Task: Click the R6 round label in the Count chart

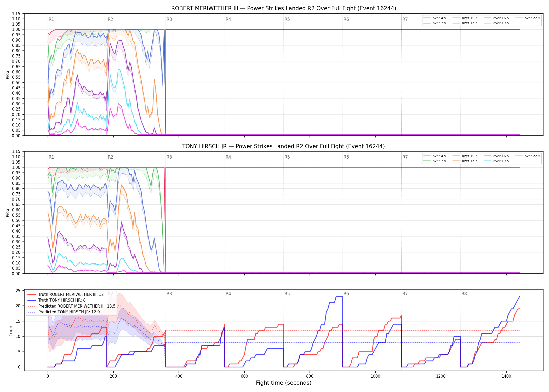Action: pos(346,294)
